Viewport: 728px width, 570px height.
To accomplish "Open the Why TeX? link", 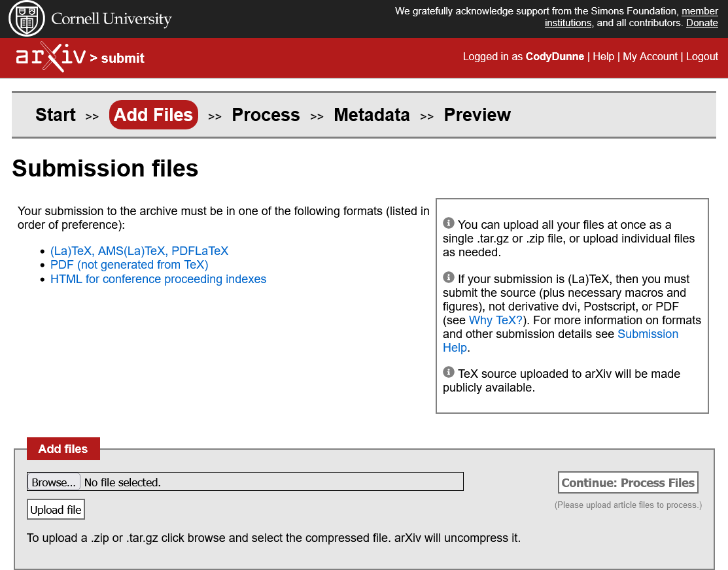I will click(x=496, y=320).
